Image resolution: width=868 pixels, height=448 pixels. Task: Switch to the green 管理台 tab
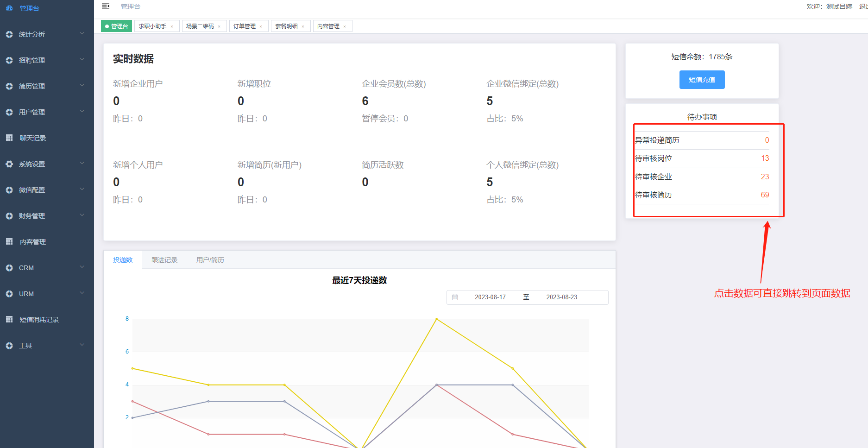[x=117, y=26]
